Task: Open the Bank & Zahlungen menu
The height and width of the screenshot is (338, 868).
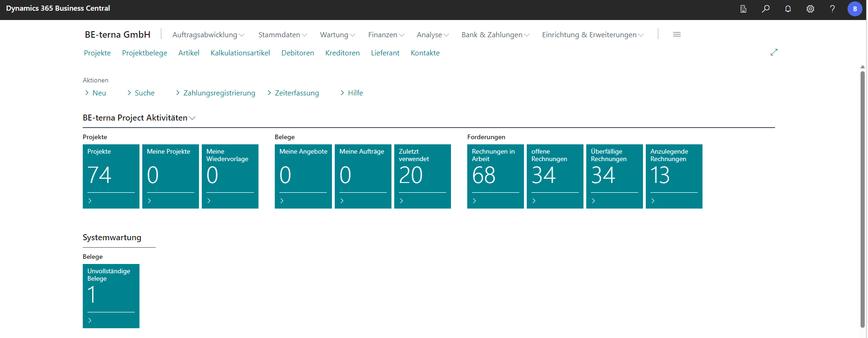Action: click(x=495, y=35)
